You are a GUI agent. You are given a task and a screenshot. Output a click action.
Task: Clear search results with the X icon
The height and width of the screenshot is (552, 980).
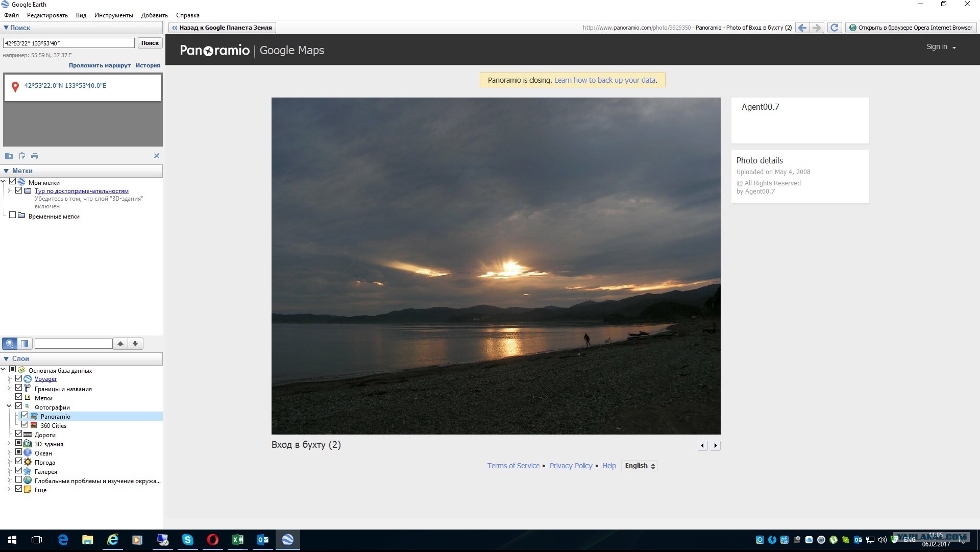coord(157,156)
